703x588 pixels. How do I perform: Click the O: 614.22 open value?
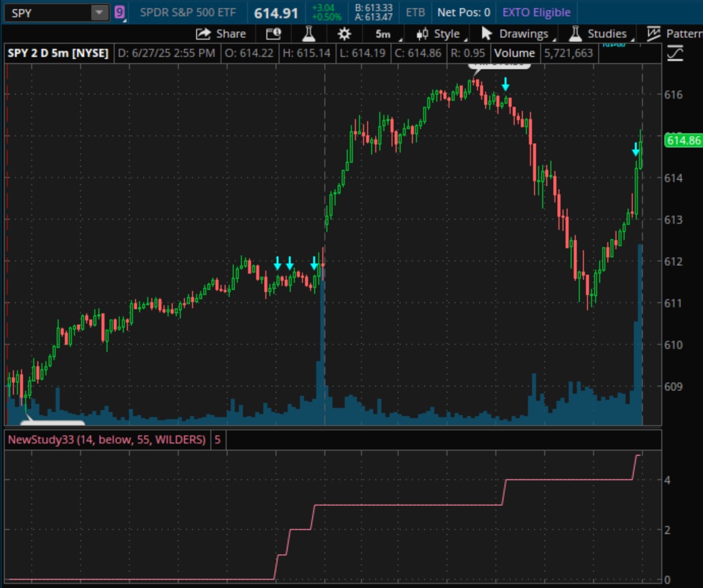tap(249, 54)
